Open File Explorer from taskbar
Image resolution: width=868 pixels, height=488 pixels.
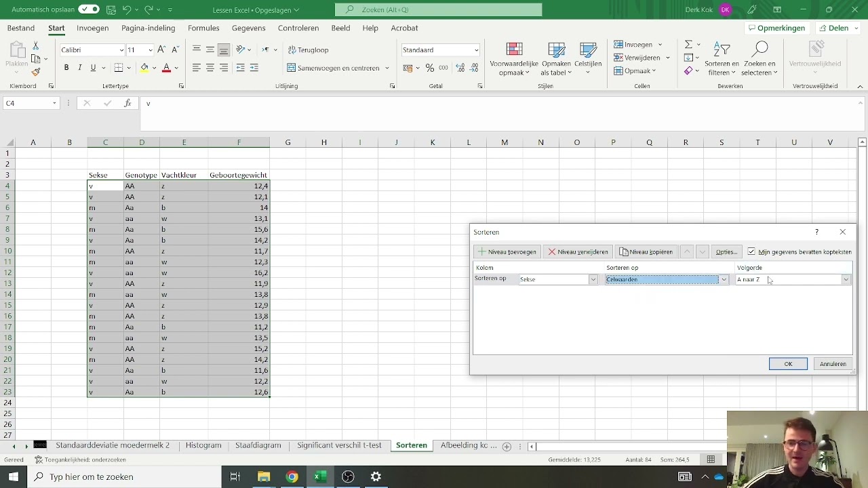[x=263, y=476]
